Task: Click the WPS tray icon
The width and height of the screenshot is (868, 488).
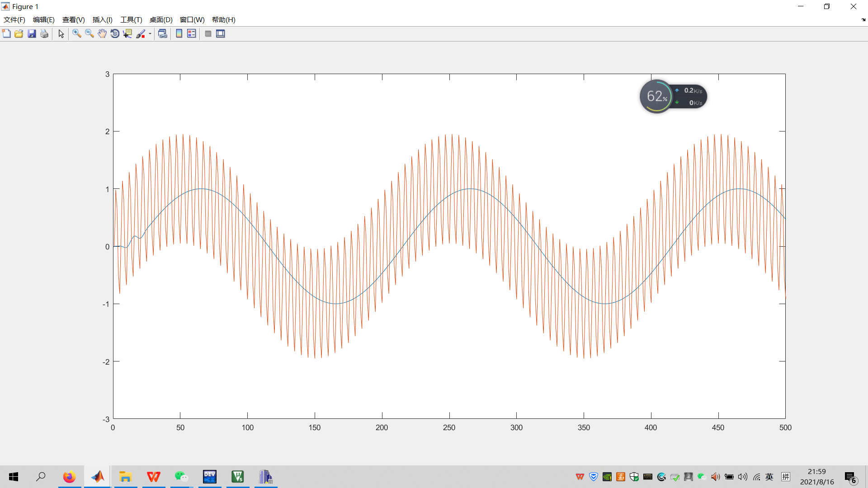Action: point(580,477)
